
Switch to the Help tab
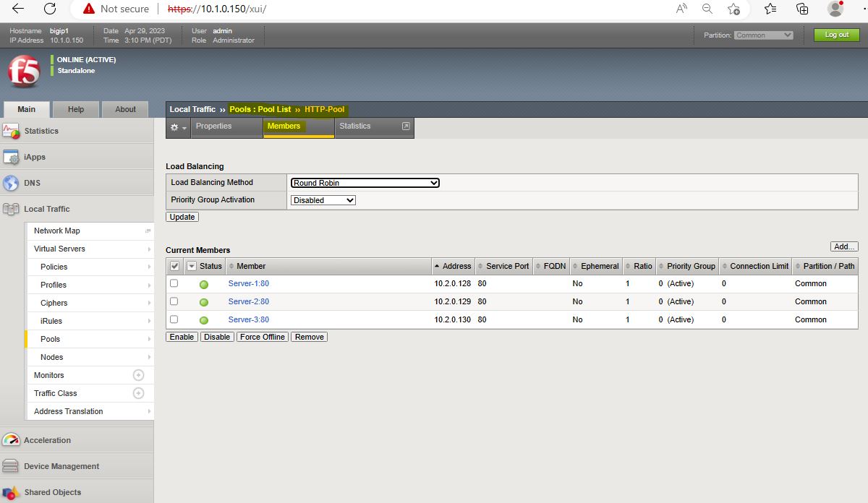click(x=76, y=109)
